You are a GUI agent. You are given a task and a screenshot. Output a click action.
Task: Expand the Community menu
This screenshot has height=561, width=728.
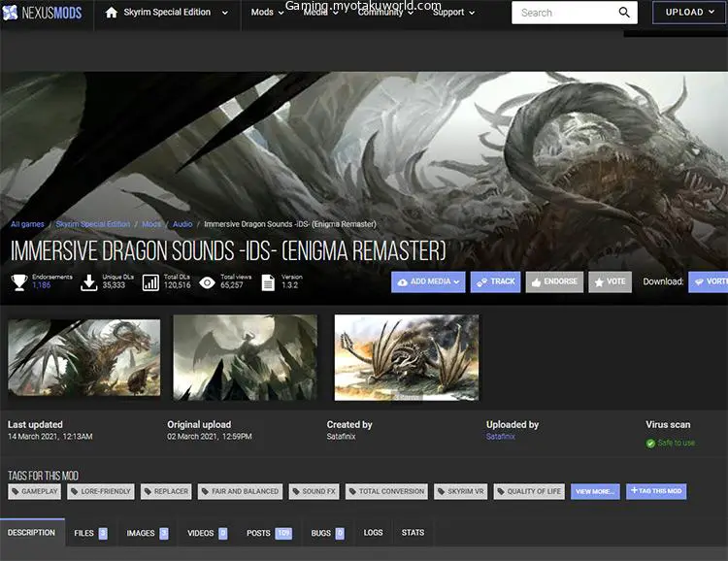tap(385, 13)
